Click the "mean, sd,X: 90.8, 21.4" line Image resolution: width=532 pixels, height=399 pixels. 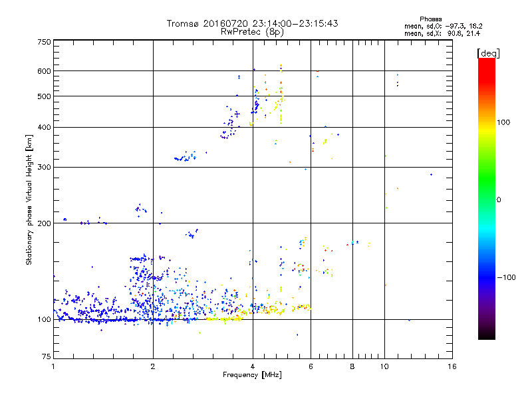(x=442, y=33)
